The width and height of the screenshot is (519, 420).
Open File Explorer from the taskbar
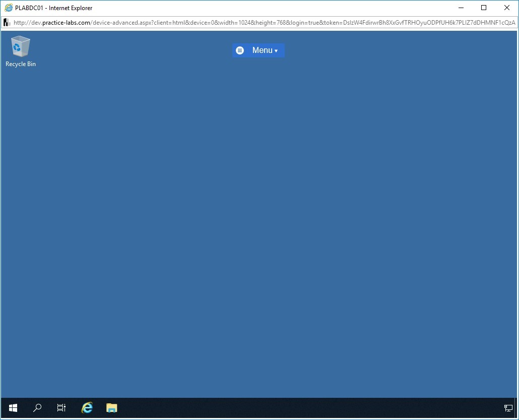[x=111, y=408]
